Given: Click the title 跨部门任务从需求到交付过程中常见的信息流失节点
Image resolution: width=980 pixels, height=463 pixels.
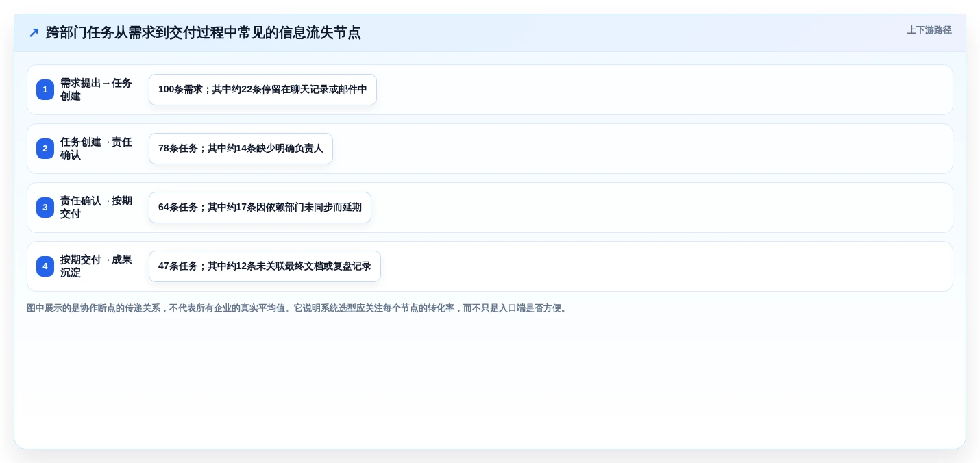Looking at the screenshot, I should pos(203,32).
